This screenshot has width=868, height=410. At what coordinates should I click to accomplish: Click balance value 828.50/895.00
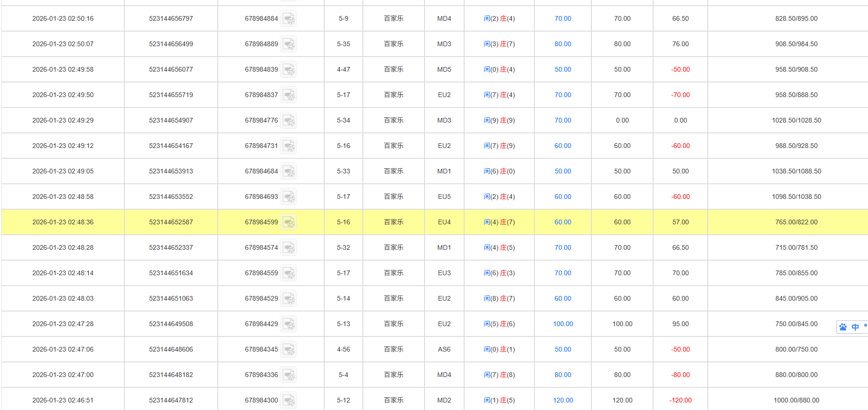(x=796, y=19)
